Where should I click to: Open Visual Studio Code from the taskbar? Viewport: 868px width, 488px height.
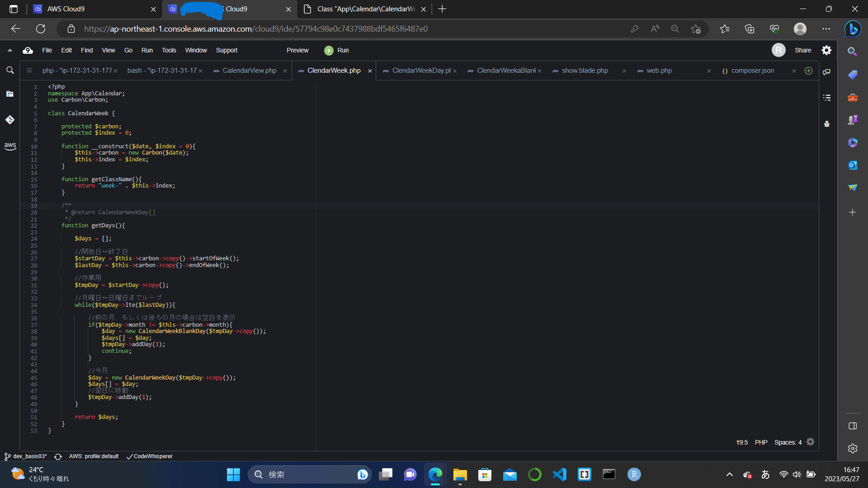coord(560,474)
